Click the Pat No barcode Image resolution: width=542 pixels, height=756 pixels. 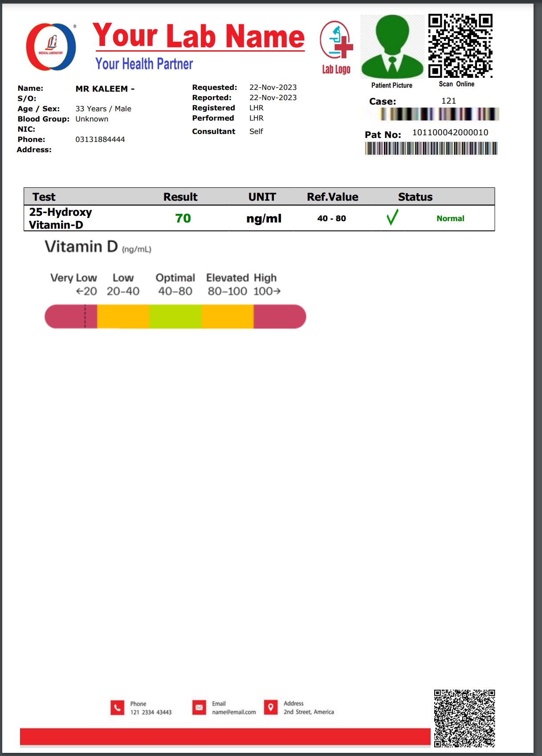tap(431, 149)
